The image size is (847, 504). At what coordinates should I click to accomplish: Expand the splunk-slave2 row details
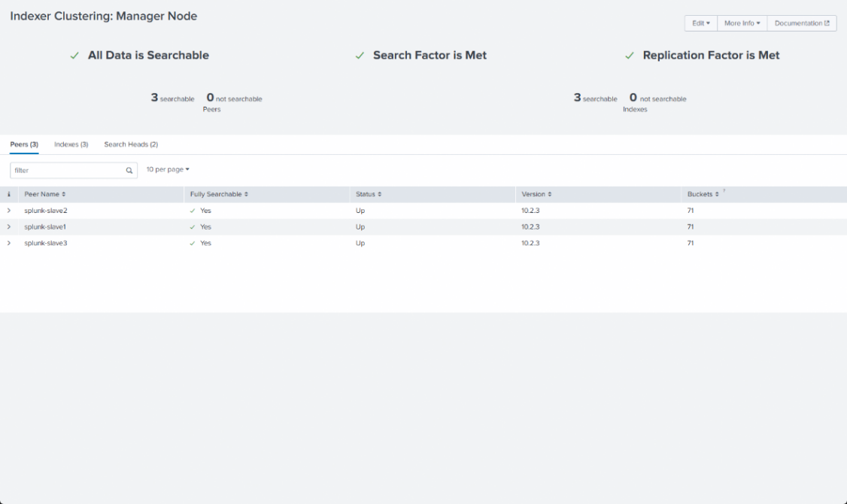click(x=8, y=211)
